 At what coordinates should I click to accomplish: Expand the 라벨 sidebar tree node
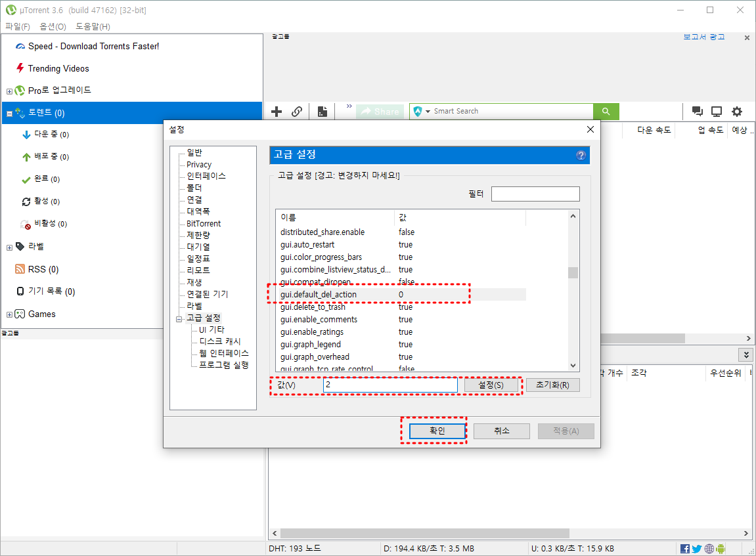pos(9,247)
